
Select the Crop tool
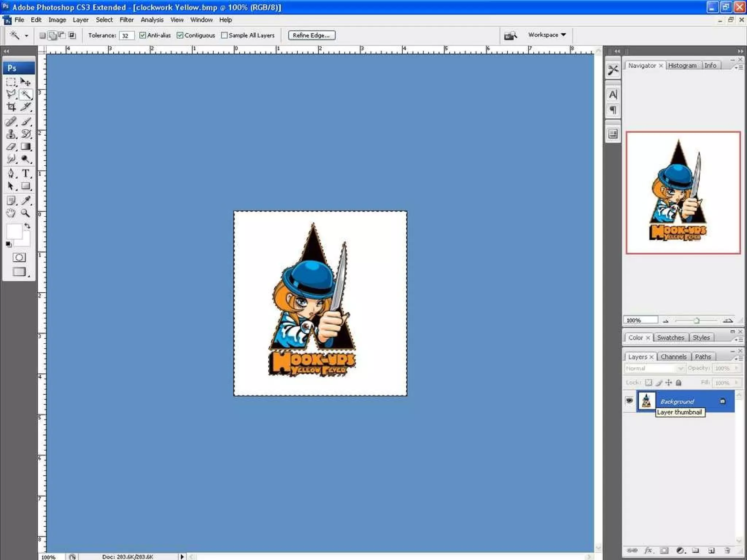pos(11,107)
